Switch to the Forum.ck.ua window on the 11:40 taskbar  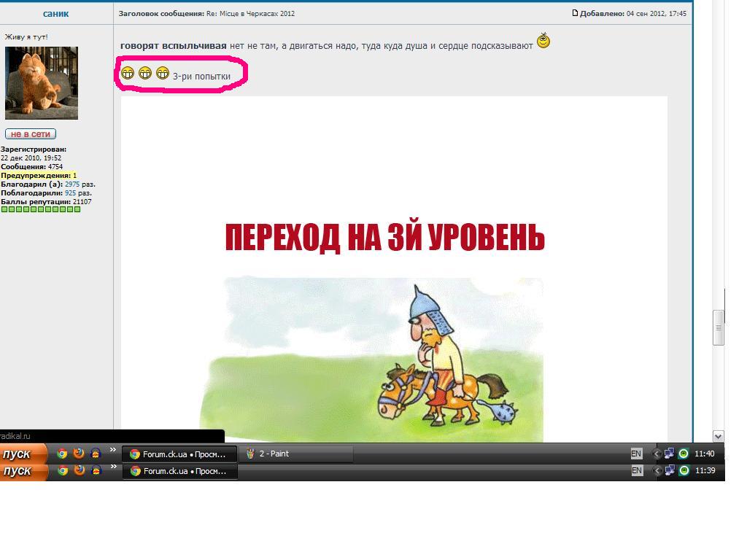[x=179, y=454]
